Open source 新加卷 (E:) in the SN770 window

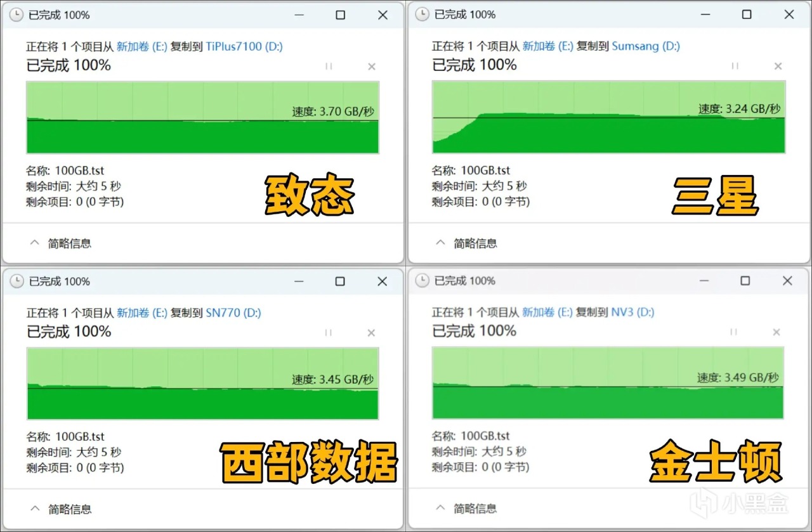[142, 313]
